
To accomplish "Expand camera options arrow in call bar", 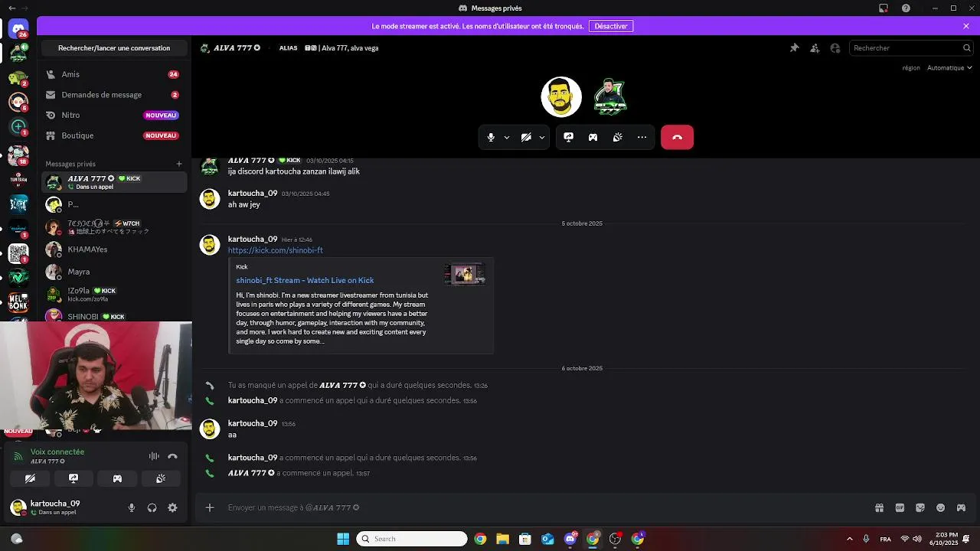I will pos(541,138).
